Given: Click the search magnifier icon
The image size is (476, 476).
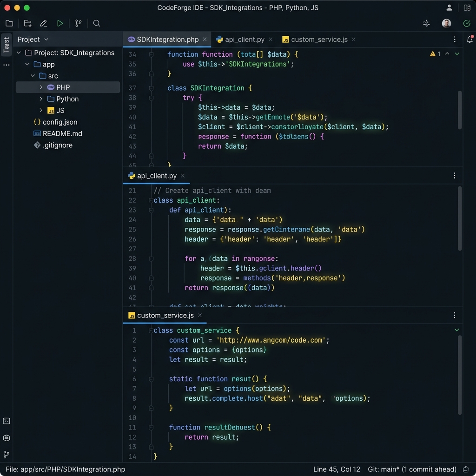Looking at the screenshot, I should click(97, 23).
